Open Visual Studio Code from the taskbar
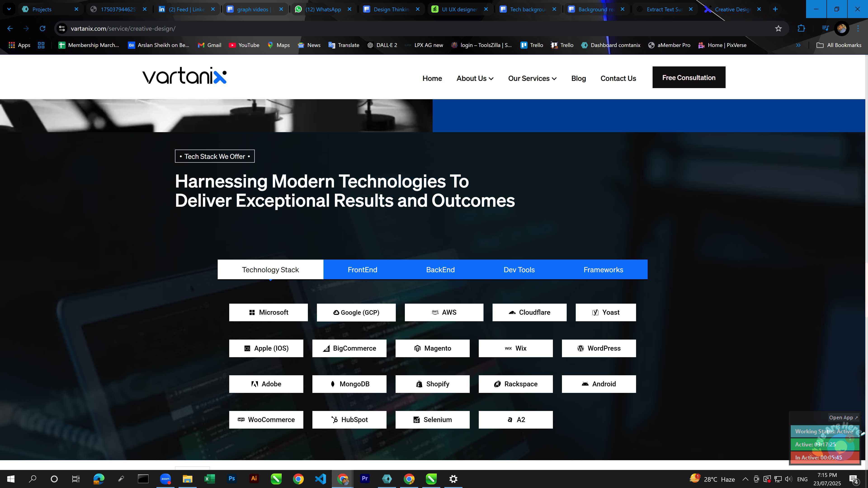The height and width of the screenshot is (488, 868). [x=321, y=479]
